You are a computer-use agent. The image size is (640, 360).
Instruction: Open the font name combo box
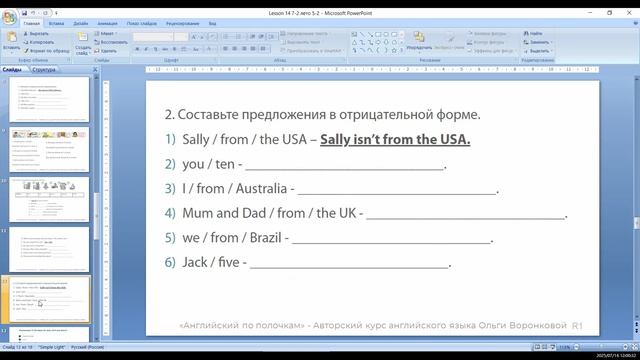tap(153, 37)
